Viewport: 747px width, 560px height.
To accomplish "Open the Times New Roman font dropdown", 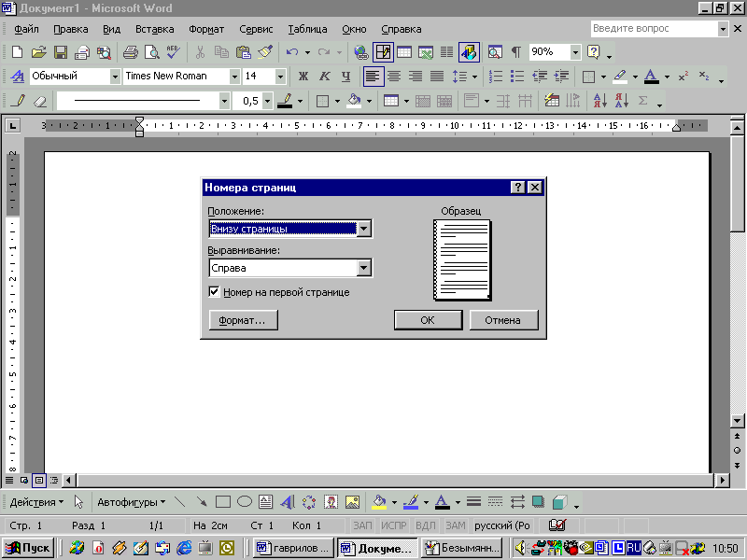I will (x=234, y=77).
